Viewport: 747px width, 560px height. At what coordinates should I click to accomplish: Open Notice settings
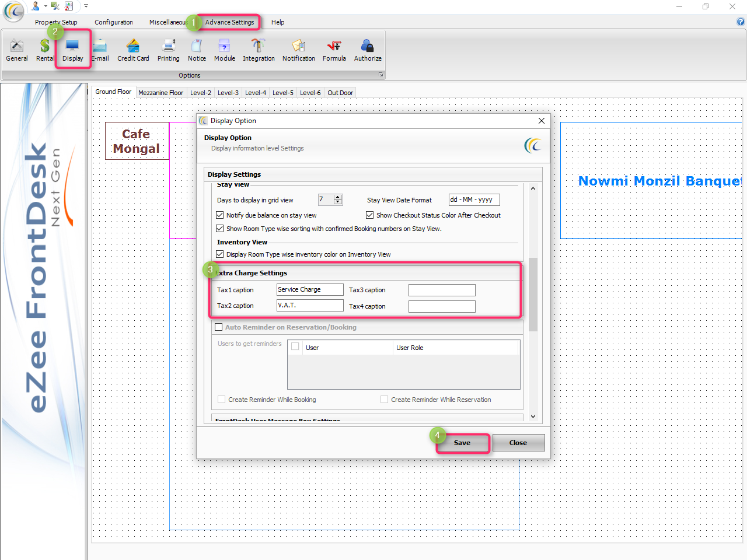point(197,50)
